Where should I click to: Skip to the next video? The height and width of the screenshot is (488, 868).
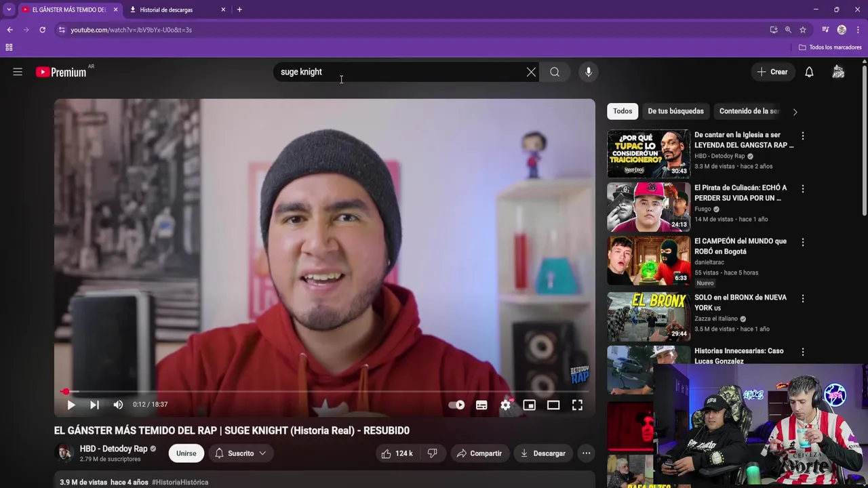coord(94,405)
